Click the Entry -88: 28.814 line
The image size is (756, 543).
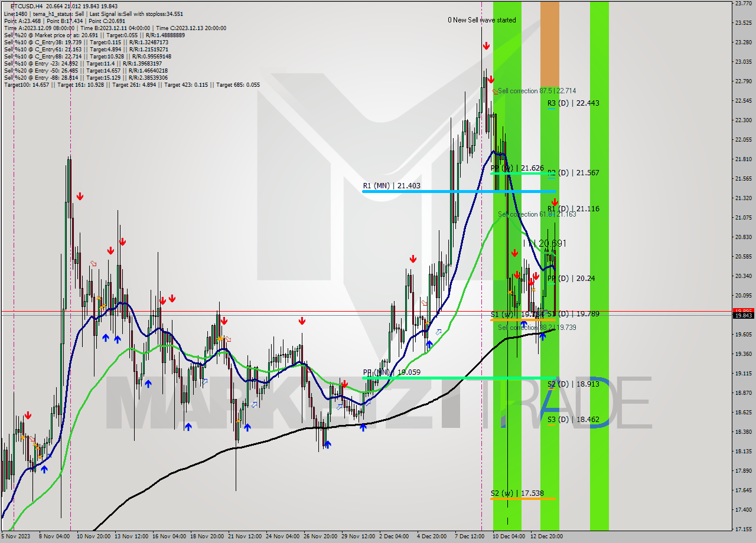click(86, 77)
